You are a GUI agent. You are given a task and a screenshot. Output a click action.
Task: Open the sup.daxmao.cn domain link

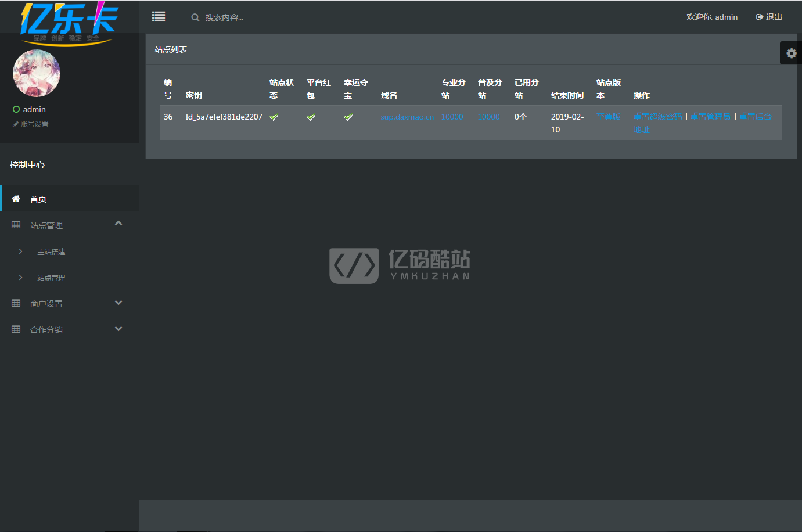pos(407,117)
